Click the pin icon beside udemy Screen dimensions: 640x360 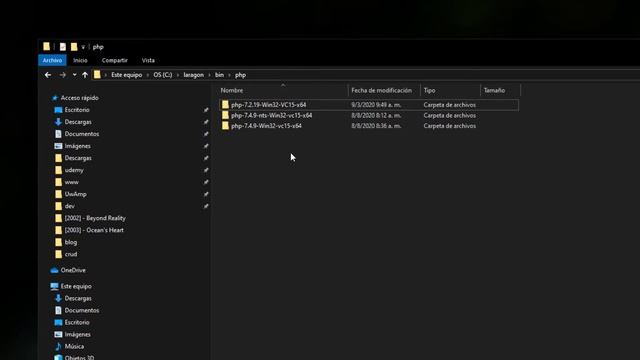coord(206,170)
